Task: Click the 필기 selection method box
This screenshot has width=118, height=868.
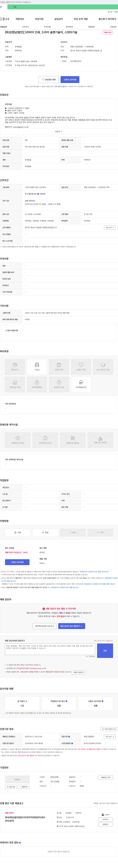Action: [x=73, y=532]
